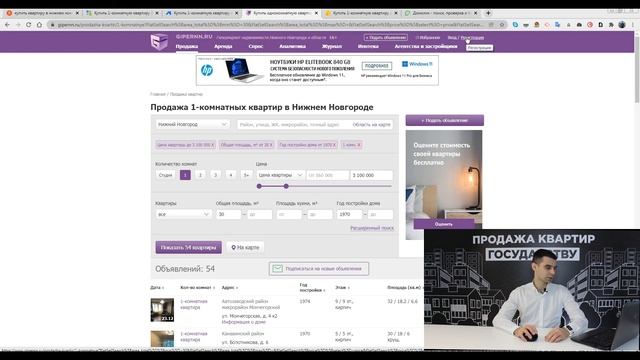
Task: Open a new browser tab with the plus icon
Action: click(x=488, y=13)
